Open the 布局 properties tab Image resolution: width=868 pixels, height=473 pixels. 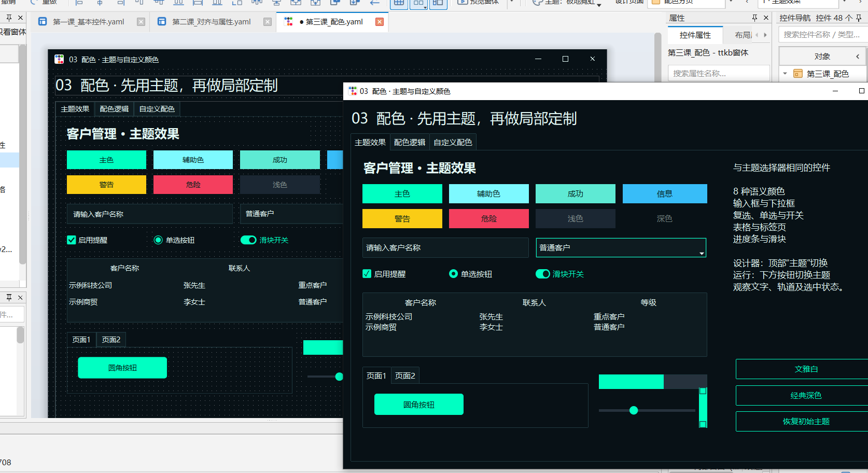tap(743, 35)
